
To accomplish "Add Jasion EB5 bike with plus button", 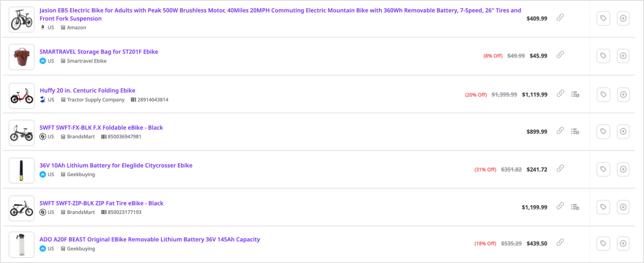I will (x=623, y=18).
